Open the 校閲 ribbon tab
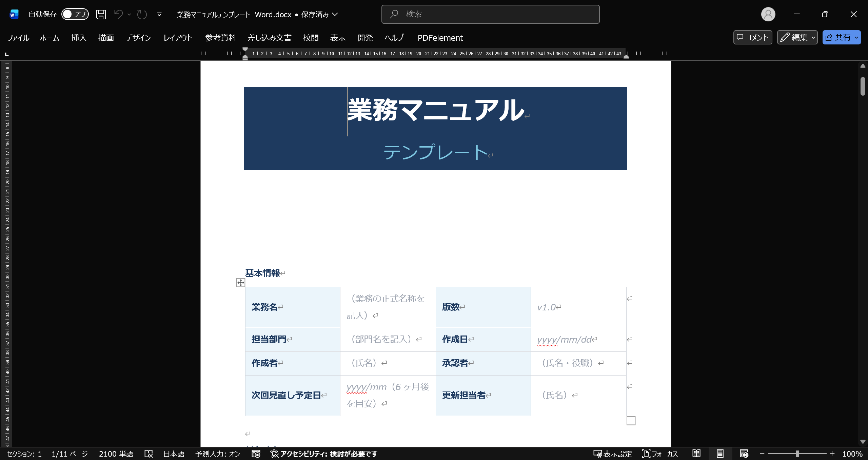This screenshot has width=868, height=460. [x=311, y=38]
